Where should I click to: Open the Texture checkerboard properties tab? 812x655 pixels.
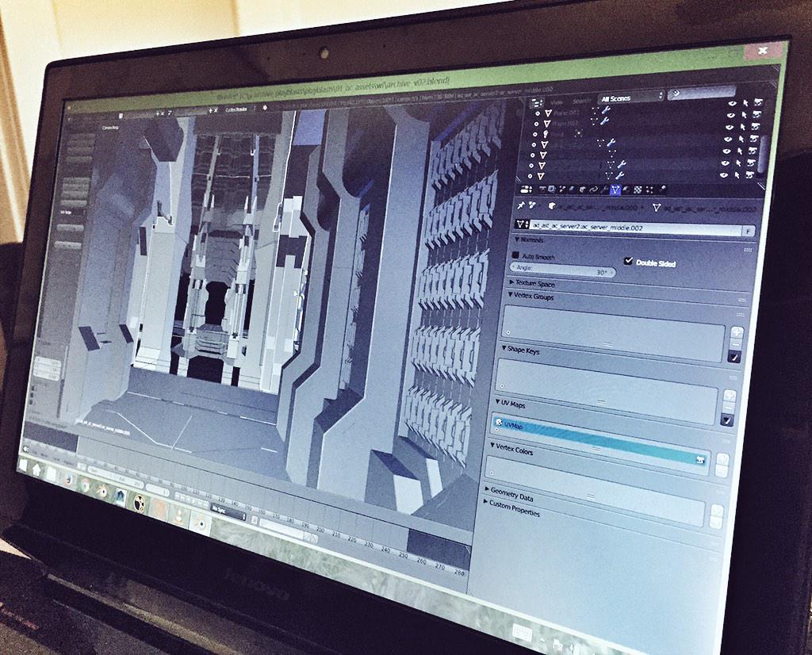(x=638, y=190)
